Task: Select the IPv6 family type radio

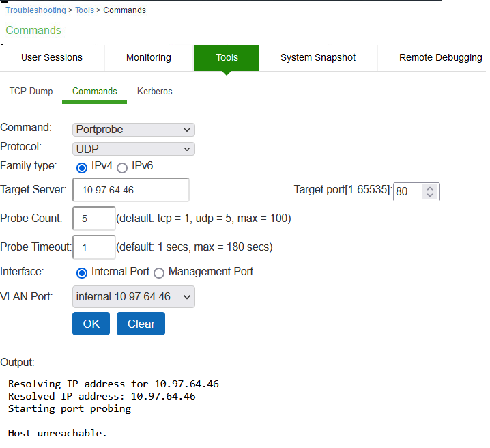Action: tap(122, 168)
